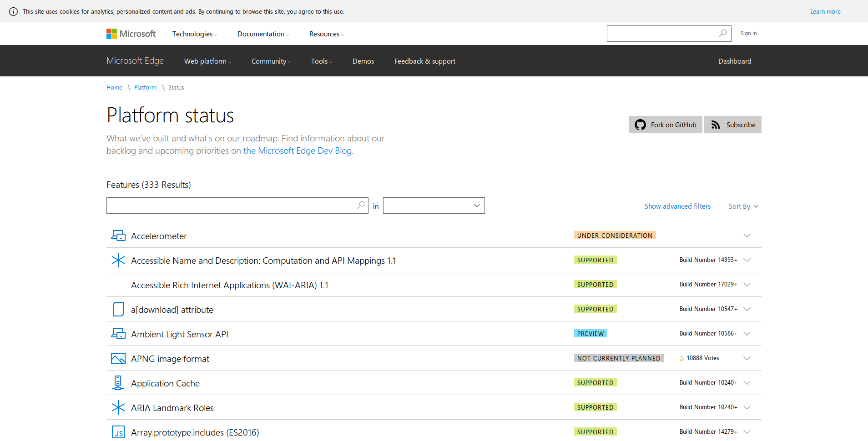Click the Accelerometer device icon
Viewport: 868px width, 441px height.
click(118, 236)
